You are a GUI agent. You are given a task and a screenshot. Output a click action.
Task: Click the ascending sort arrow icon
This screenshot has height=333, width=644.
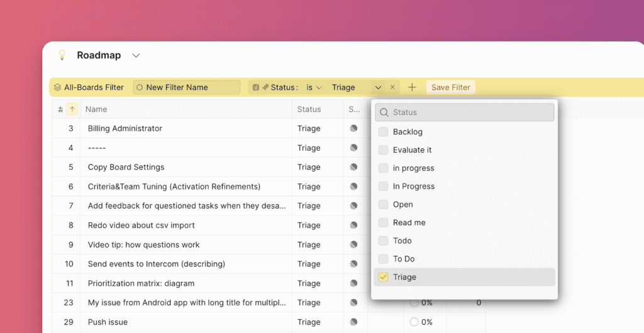coord(72,109)
